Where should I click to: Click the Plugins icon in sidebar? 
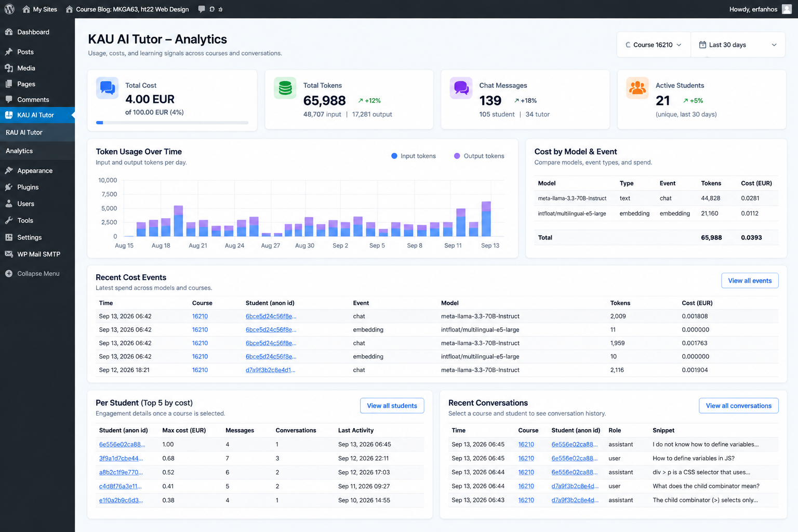(9, 187)
